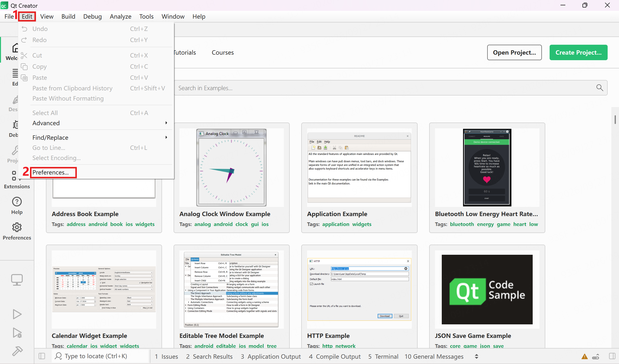
Task: Open the Window menu
Action: coord(173,16)
